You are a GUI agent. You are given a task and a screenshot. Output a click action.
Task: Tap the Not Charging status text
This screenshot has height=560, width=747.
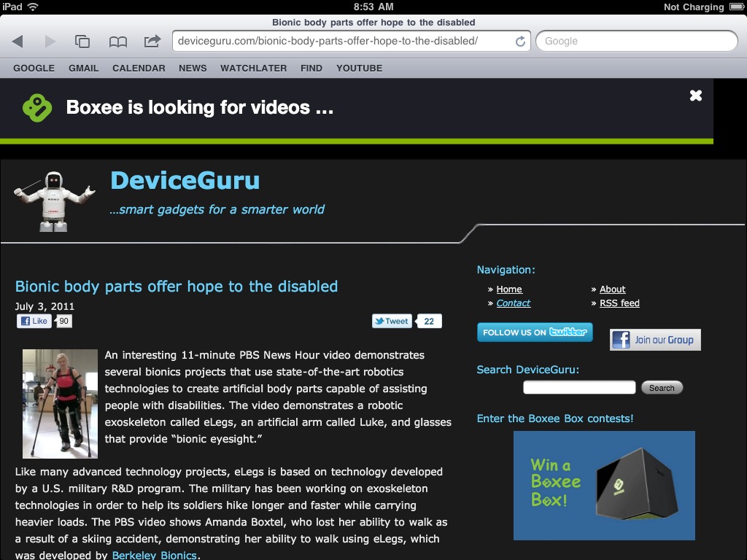(x=694, y=7)
